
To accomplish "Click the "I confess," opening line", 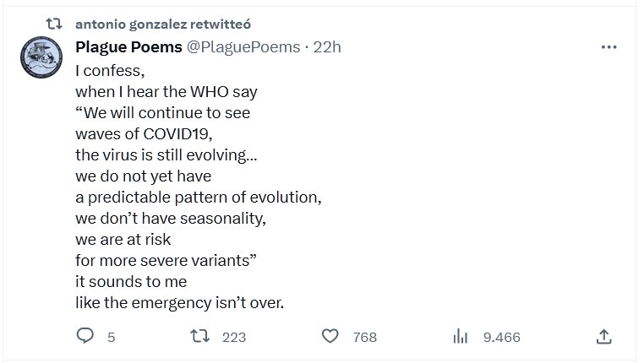I will coord(109,70).
